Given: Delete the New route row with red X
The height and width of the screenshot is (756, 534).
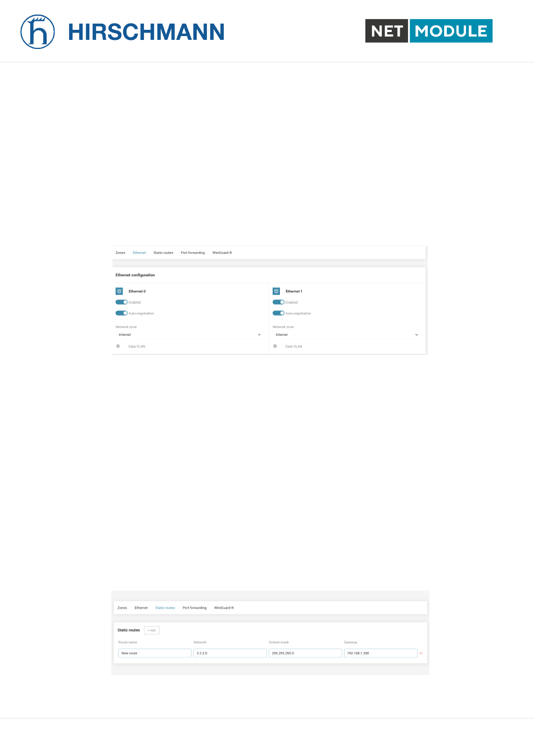Looking at the screenshot, I should click(x=421, y=653).
